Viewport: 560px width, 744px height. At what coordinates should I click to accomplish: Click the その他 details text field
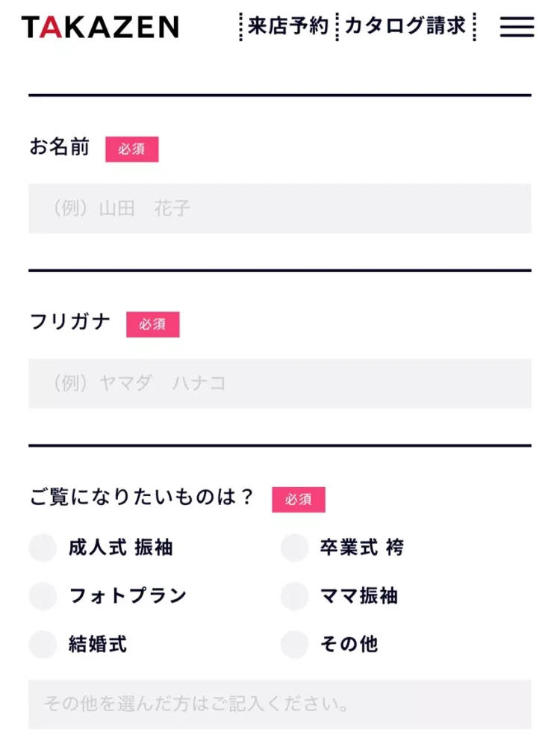click(x=280, y=704)
